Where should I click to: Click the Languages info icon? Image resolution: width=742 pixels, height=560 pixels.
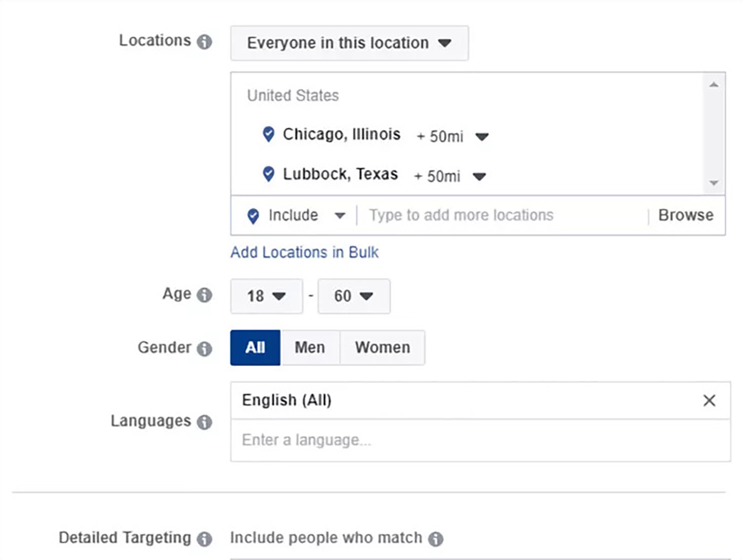(x=204, y=423)
